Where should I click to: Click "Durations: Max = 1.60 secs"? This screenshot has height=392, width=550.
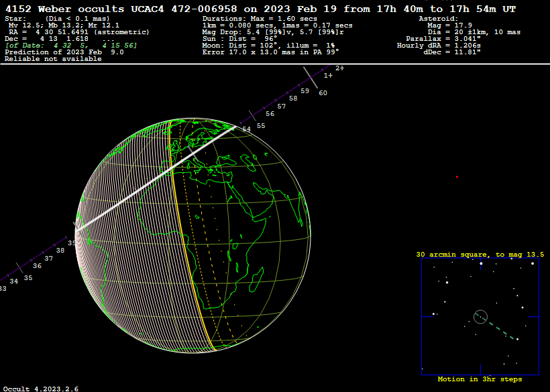260,19
